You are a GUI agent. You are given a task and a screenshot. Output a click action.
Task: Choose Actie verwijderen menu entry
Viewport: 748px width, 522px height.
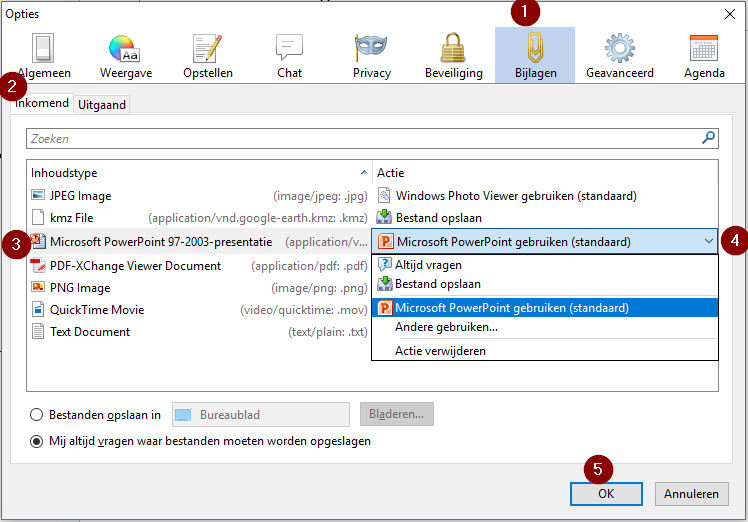pyautogui.click(x=545, y=351)
